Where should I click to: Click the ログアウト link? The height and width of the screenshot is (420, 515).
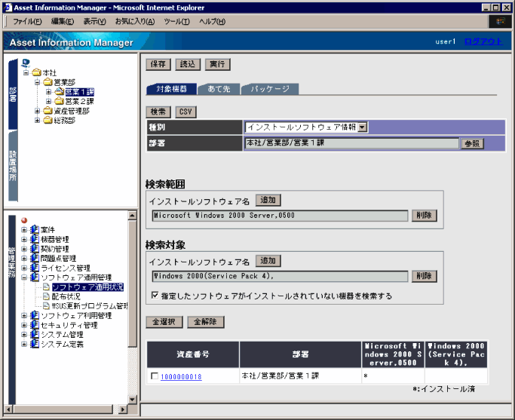tap(483, 41)
